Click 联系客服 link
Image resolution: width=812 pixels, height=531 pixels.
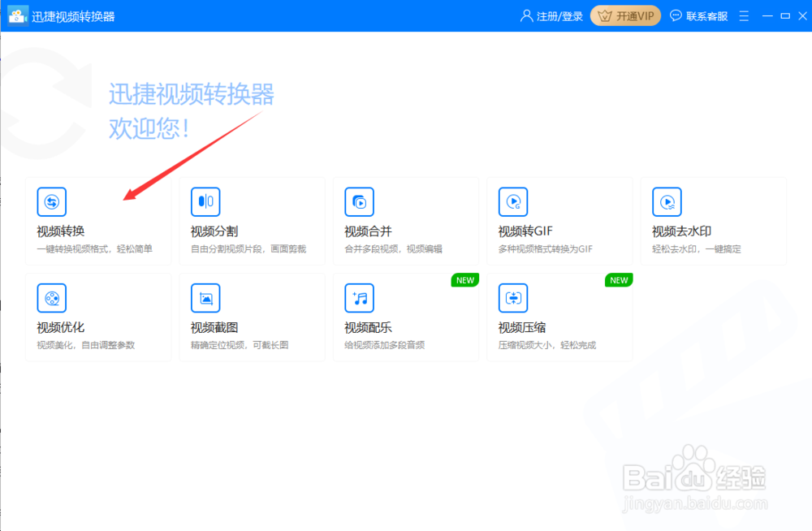coord(706,16)
